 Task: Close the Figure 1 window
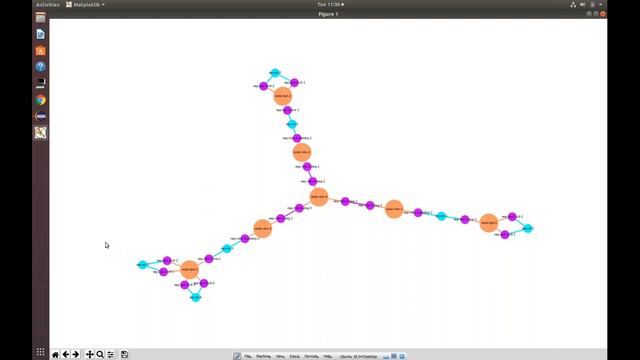pos(603,14)
